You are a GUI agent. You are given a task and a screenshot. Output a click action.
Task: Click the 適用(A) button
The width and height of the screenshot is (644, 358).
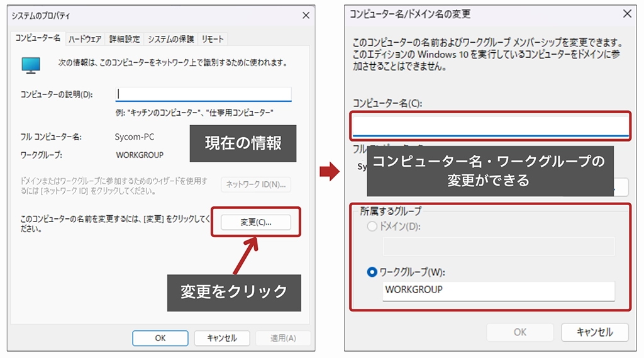[x=283, y=338]
